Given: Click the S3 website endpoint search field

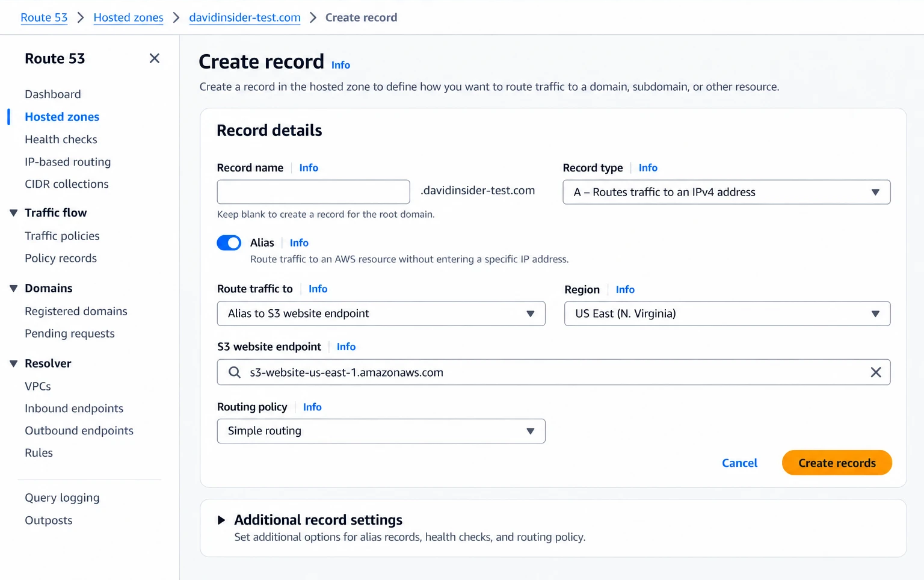Looking at the screenshot, I should pos(553,372).
